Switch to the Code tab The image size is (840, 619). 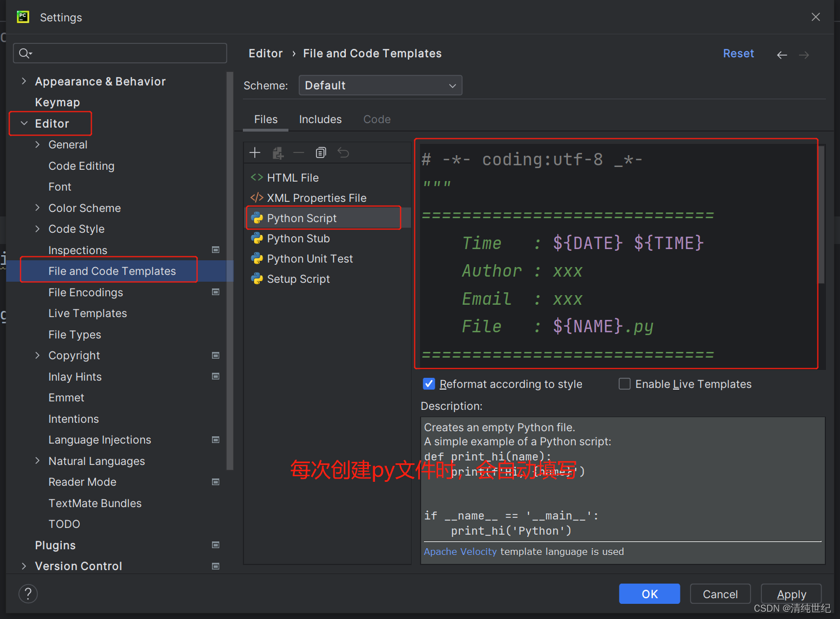click(377, 119)
